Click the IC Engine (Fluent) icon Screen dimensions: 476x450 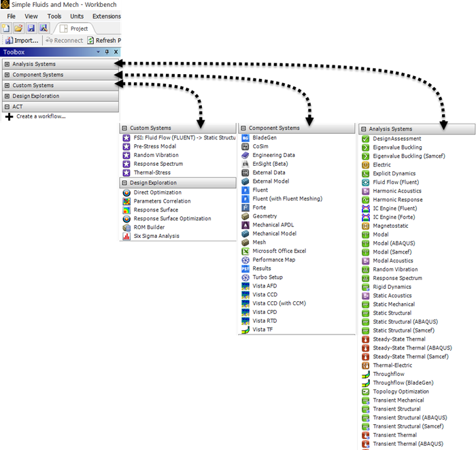pyautogui.click(x=366, y=209)
